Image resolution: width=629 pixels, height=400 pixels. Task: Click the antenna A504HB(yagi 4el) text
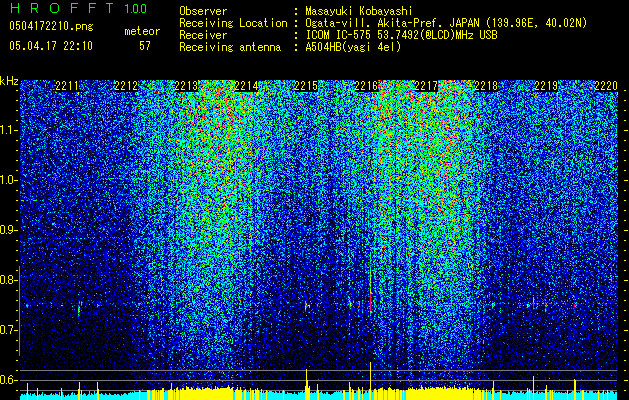point(353,47)
